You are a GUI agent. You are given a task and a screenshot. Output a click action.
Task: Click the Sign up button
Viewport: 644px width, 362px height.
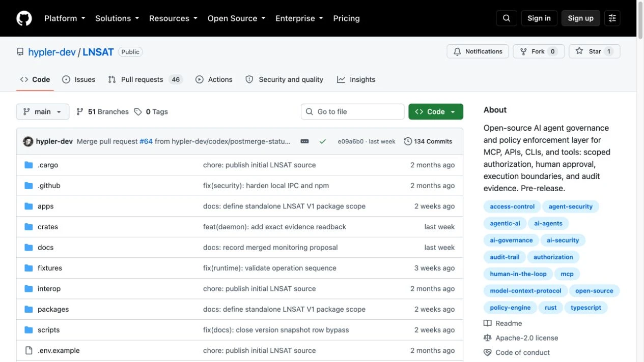pos(581,18)
